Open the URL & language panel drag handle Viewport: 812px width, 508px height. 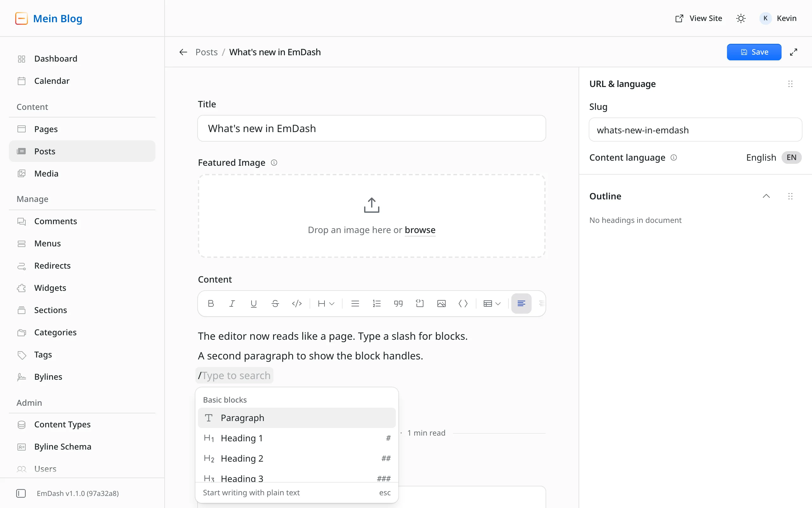pos(790,84)
